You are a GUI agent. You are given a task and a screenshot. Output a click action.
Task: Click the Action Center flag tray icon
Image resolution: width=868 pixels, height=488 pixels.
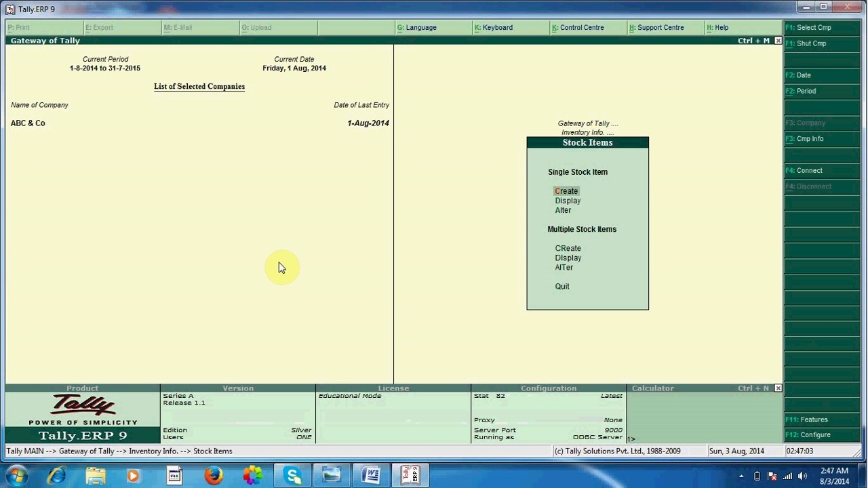tap(772, 476)
